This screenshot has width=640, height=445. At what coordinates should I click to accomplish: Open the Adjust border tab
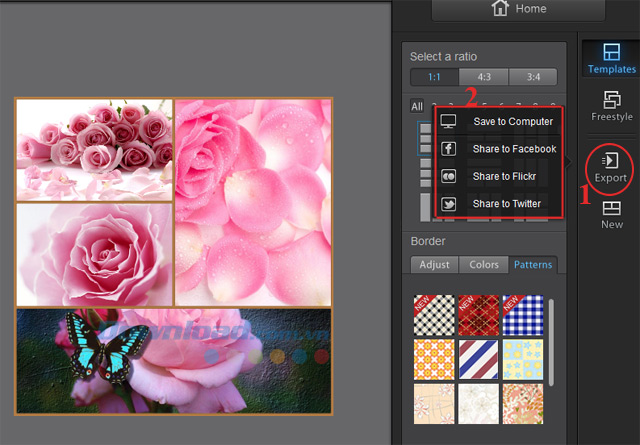coord(434,265)
